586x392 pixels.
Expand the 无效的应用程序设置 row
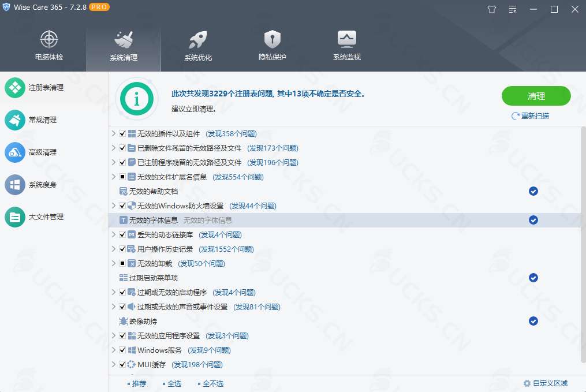click(x=114, y=335)
